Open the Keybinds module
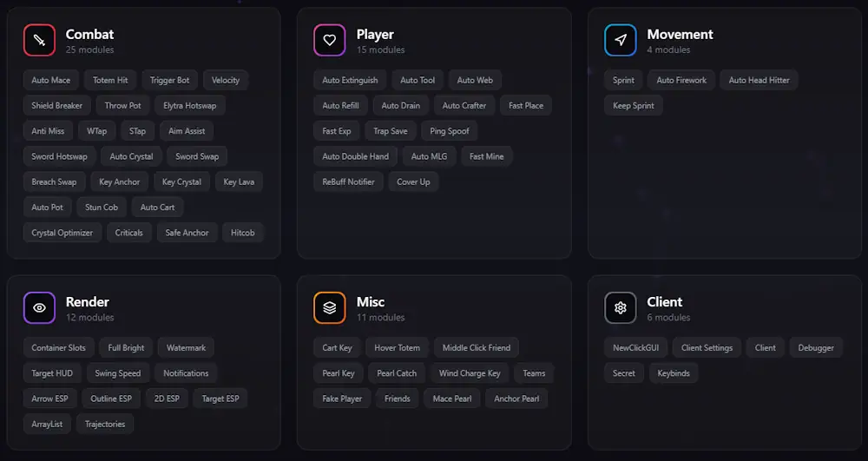868x461 pixels. [x=672, y=373]
